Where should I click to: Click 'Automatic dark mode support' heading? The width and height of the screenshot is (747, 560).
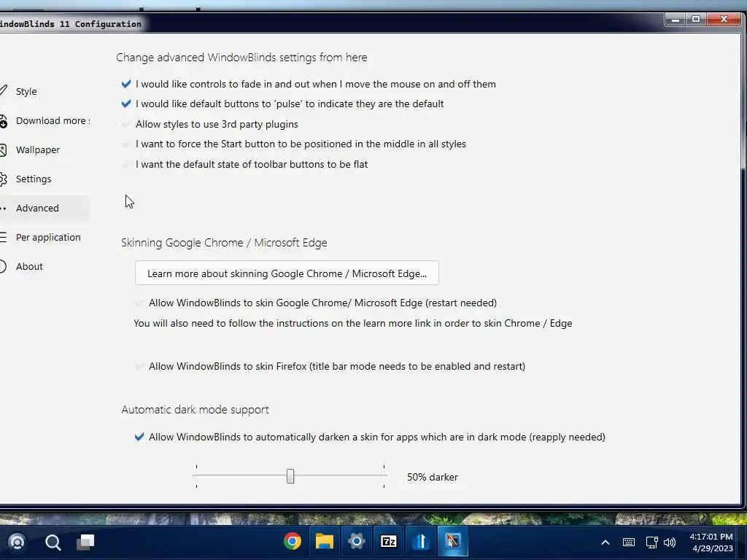pyautogui.click(x=195, y=410)
